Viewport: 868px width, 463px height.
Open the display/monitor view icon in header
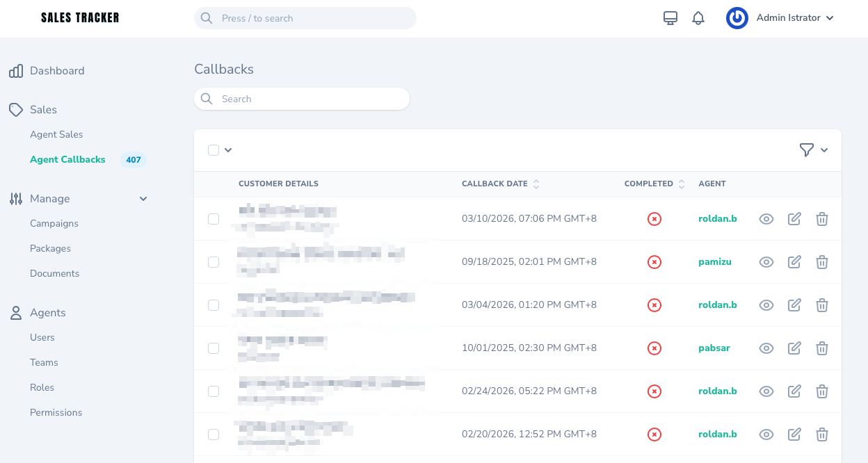(x=670, y=18)
